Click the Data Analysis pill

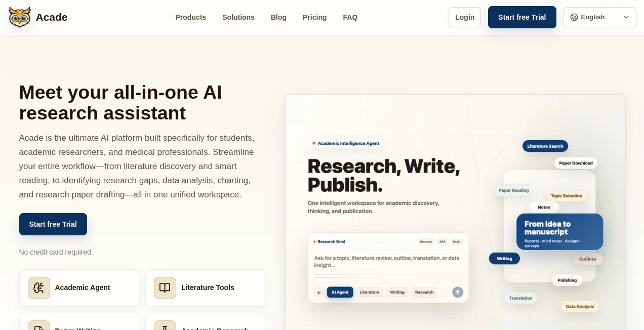coord(580,306)
